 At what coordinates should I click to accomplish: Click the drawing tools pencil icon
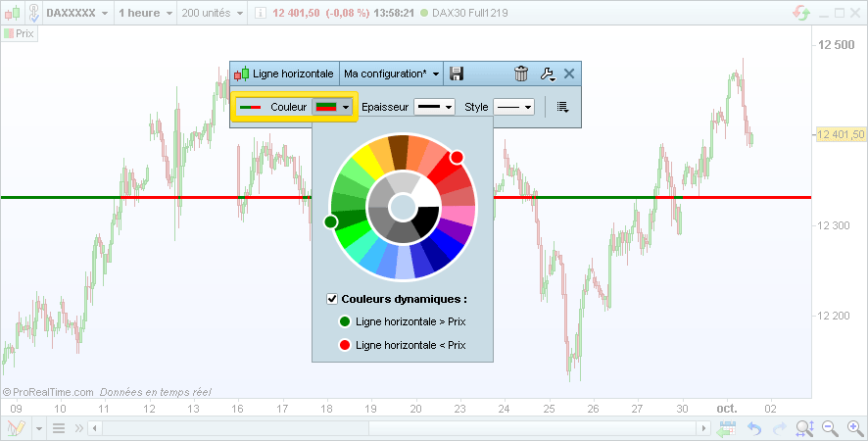(x=17, y=428)
